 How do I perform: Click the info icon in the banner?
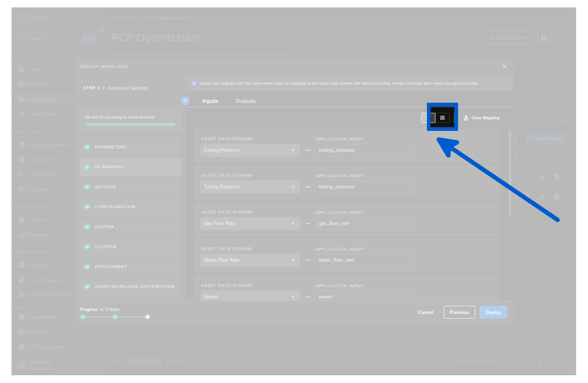pos(194,83)
